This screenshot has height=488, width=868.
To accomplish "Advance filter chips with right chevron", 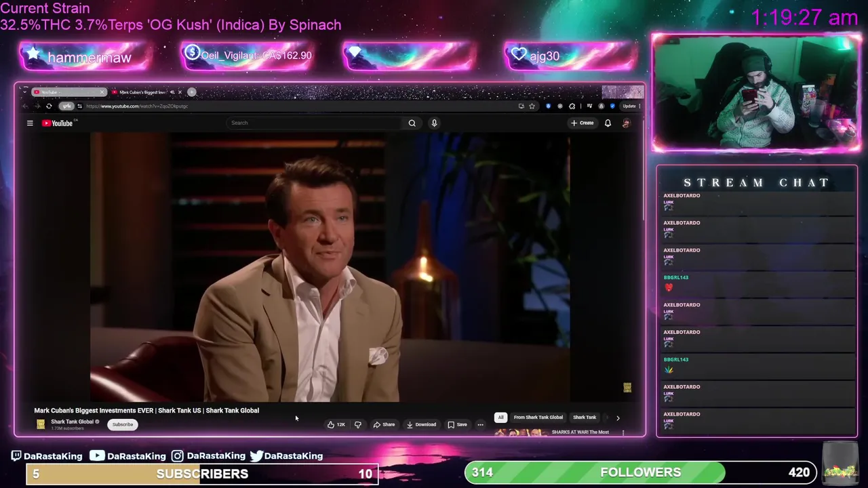I will pyautogui.click(x=618, y=418).
